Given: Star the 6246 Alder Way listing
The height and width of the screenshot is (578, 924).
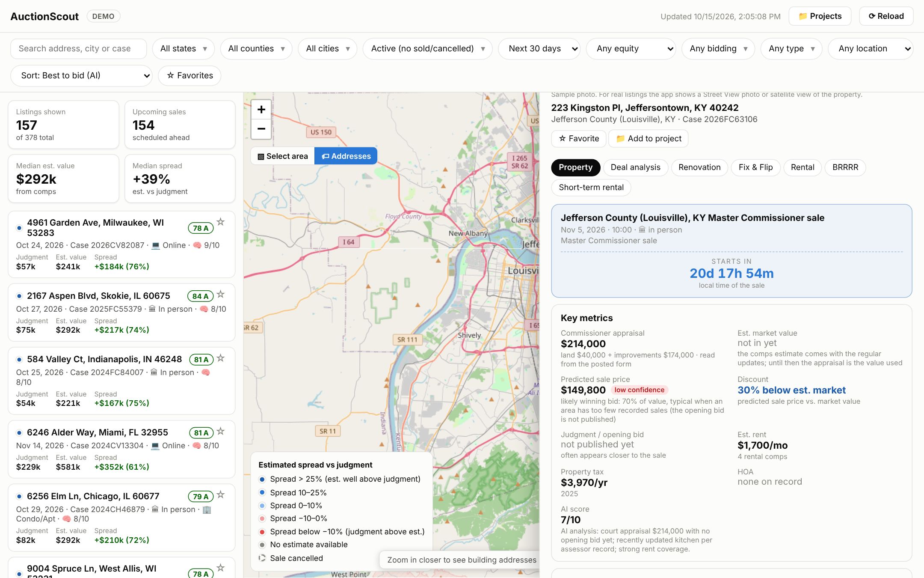Looking at the screenshot, I should pyautogui.click(x=221, y=431).
